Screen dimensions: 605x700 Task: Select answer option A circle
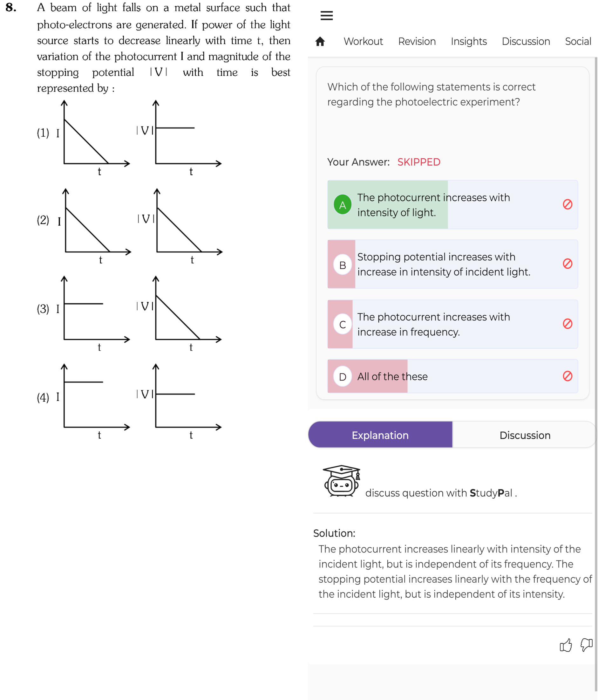click(x=343, y=204)
